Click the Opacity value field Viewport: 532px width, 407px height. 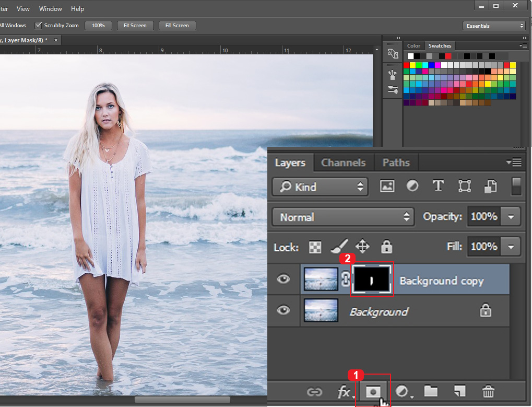click(484, 216)
